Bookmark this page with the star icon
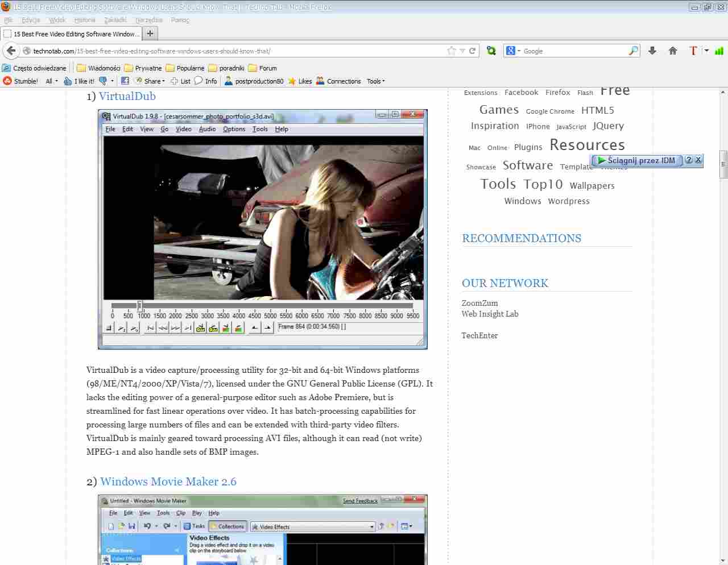 (x=452, y=51)
